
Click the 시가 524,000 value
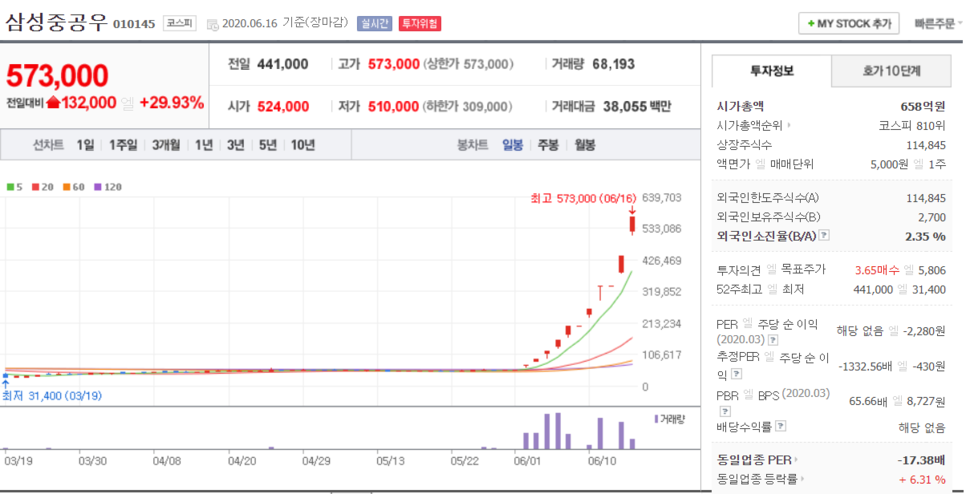283,107
